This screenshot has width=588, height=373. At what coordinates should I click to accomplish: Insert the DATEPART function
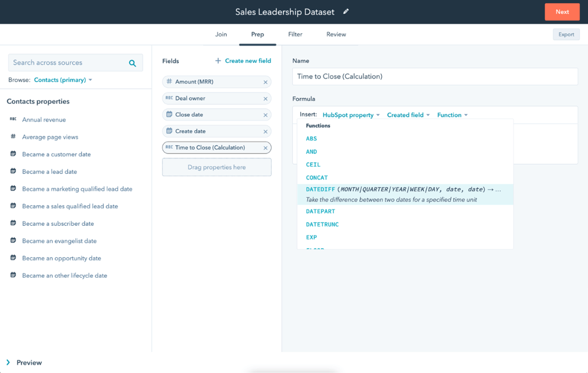click(x=321, y=212)
